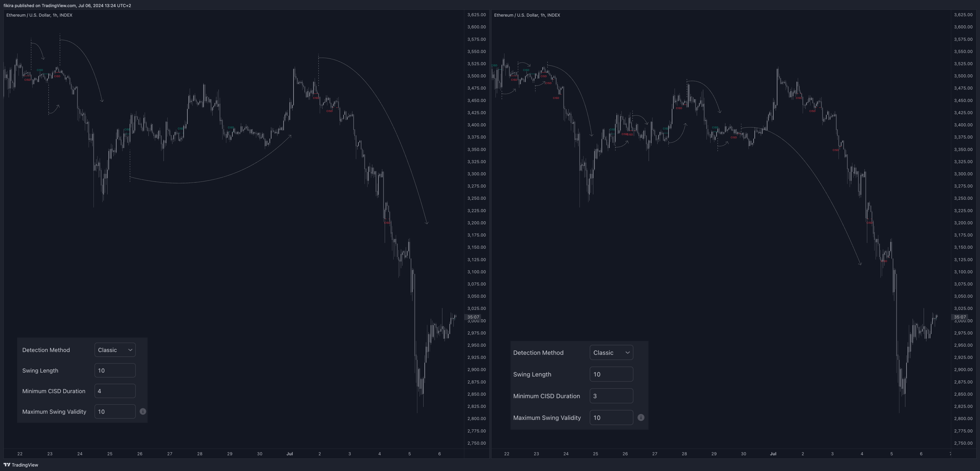Click Maximum Swing Validity label in right panel
This screenshot has width=980, height=471.
click(547, 418)
